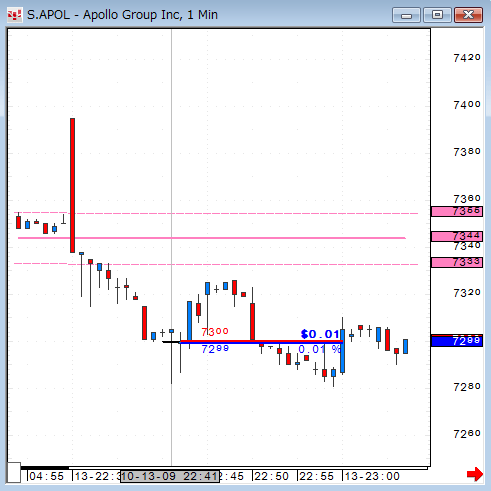The image size is (491, 491).
Task: Click the black scrollbar thumb at chart bottom
Action: coord(45,468)
